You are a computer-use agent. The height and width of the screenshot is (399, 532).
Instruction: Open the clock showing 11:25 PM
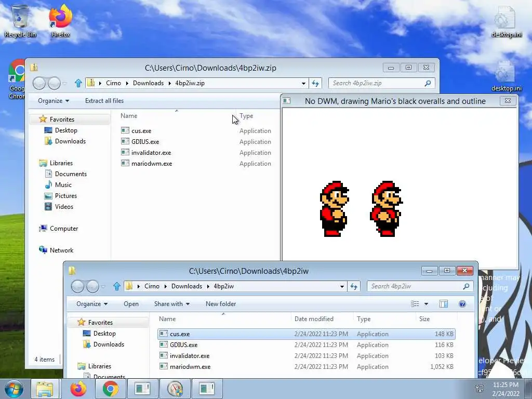506,389
